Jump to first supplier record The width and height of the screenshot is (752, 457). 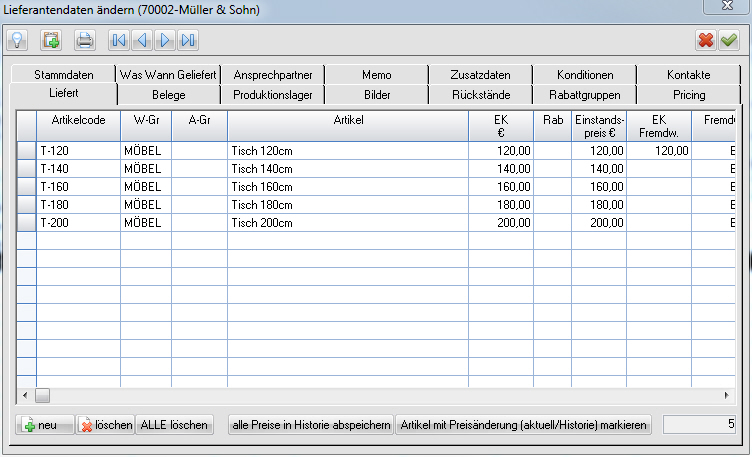pos(119,40)
